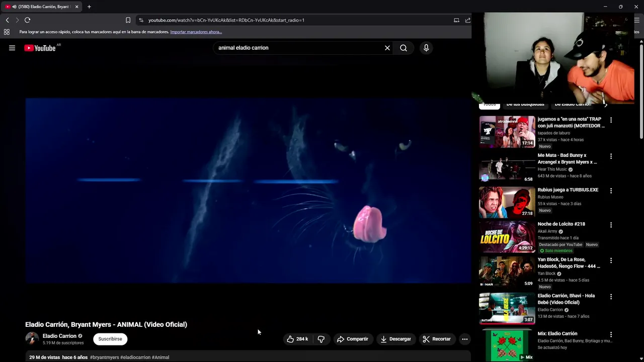The image size is (644, 362).
Task: Click the page vertical scrollbar
Action: pyautogui.click(x=641, y=90)
